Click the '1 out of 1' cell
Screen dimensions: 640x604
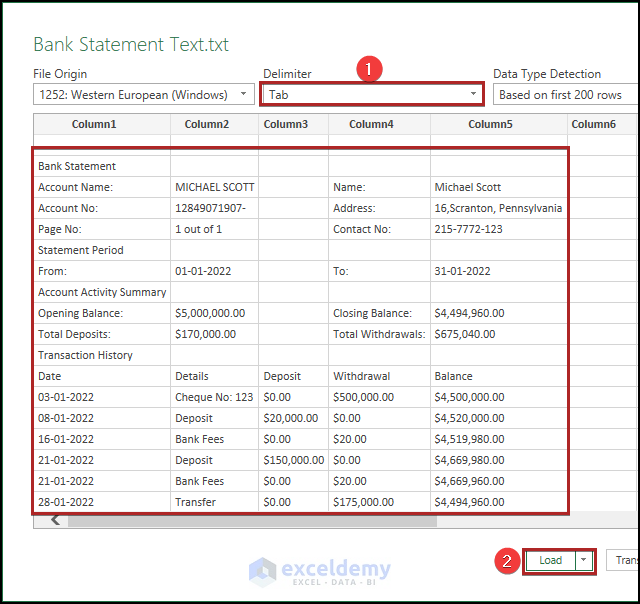coord(214,229)
